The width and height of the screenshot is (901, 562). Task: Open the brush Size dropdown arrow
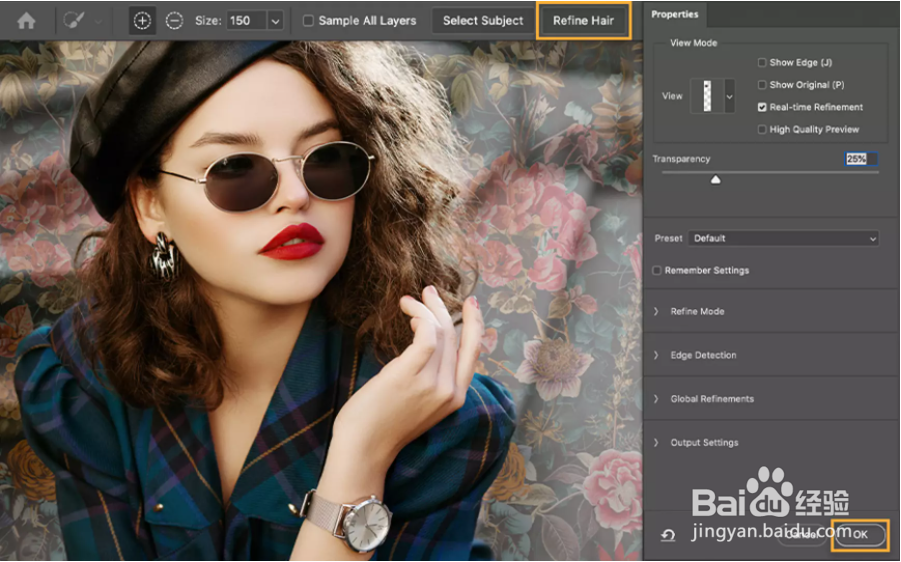pos(276,21)
